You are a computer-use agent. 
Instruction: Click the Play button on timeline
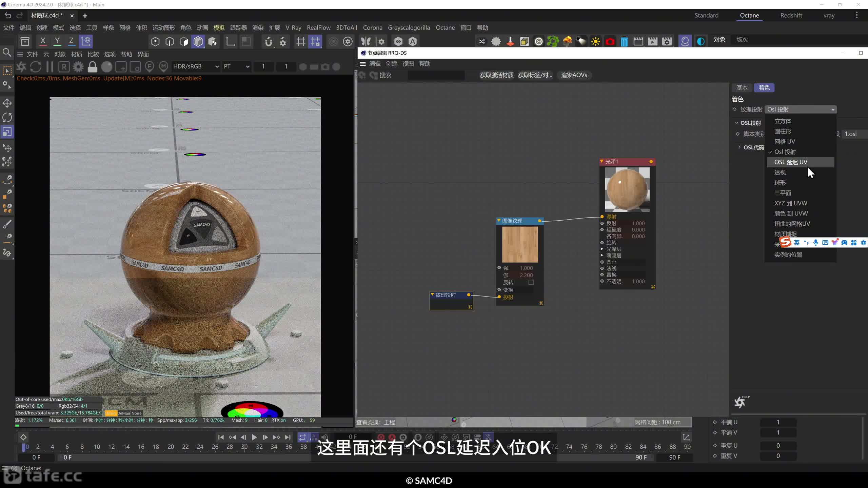click(x=254, y=437)
